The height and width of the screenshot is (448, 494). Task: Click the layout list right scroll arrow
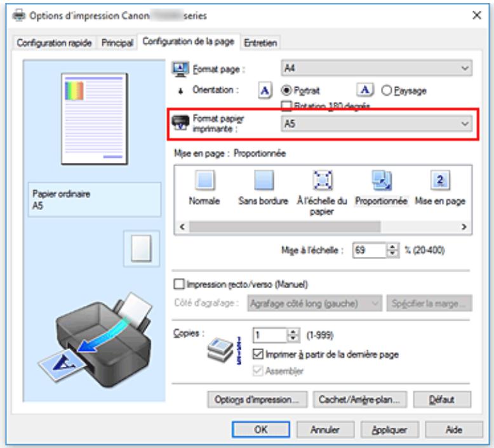(464, 227)
